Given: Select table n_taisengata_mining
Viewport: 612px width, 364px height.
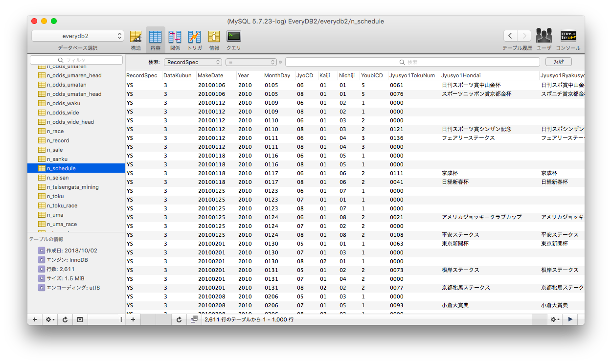Looking at the screenshot, I should tap(76, 187).
